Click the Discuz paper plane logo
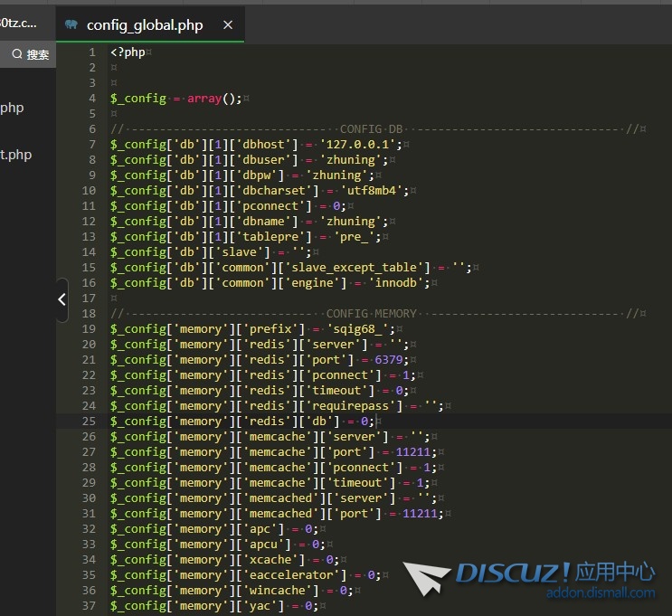This screenshot has width=672, height=616. point(427,579)
